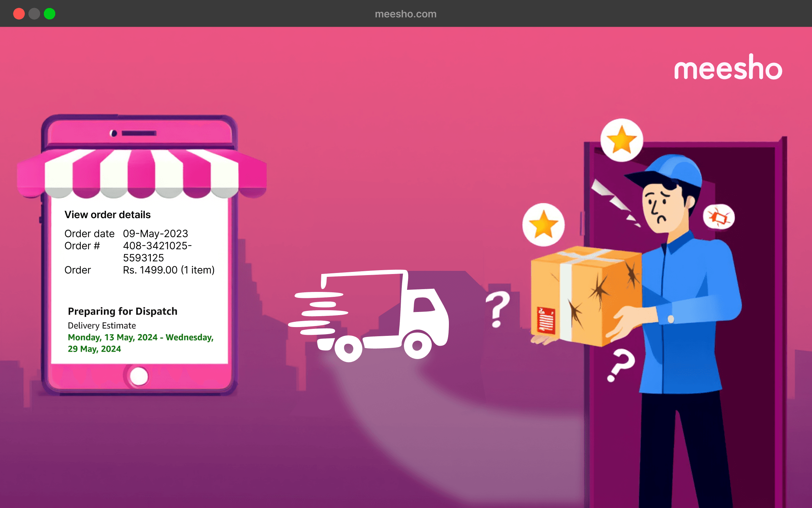
Task: Click the View order details heading
Action: coord(108,215)
